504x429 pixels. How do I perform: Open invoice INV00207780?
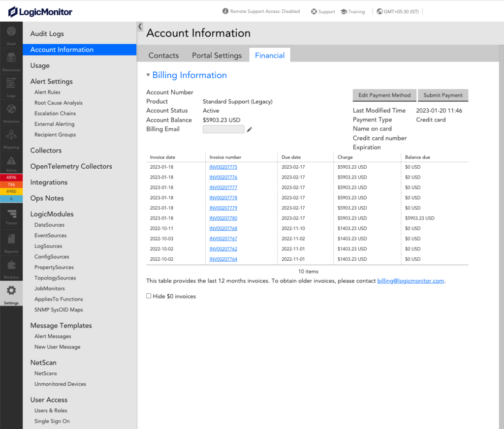(223, 218)
